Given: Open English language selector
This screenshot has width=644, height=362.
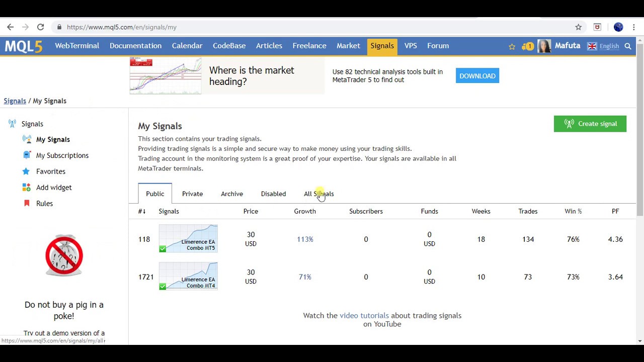Looking at the screenshot, I should coord(609,46).
